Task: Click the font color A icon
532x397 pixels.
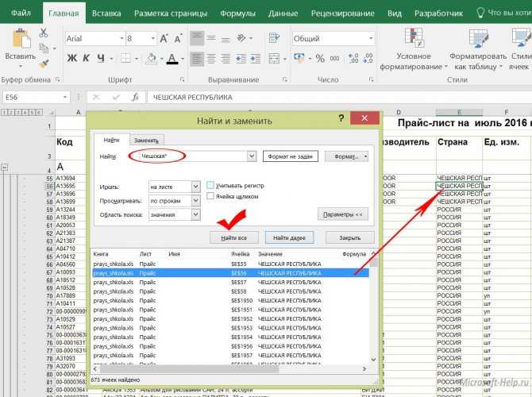Action: [172, 59]
